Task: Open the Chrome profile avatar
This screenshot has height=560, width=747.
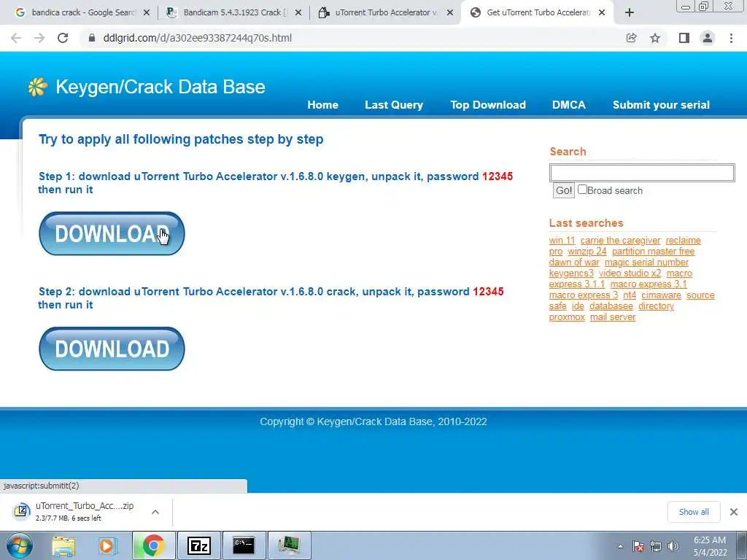Action: 708,38
